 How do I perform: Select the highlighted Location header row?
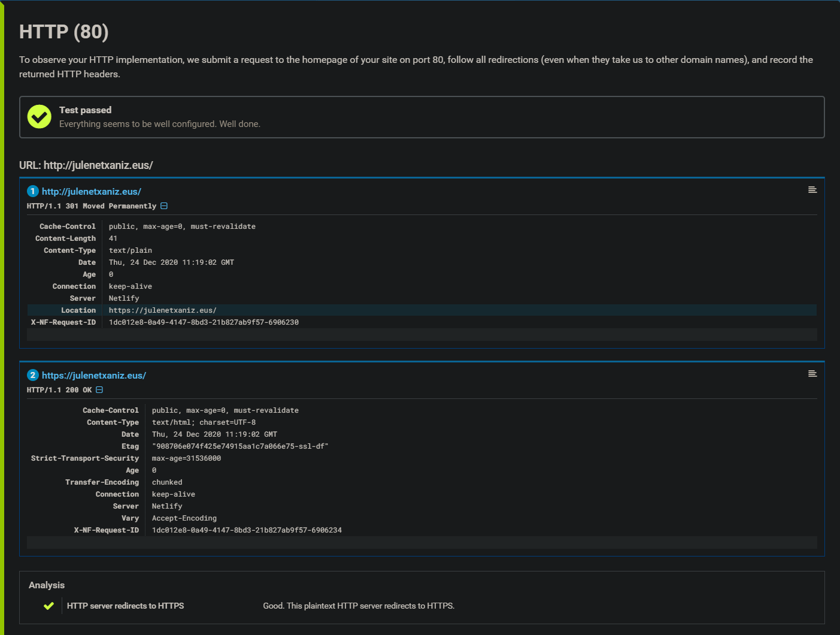coord(162,310)
